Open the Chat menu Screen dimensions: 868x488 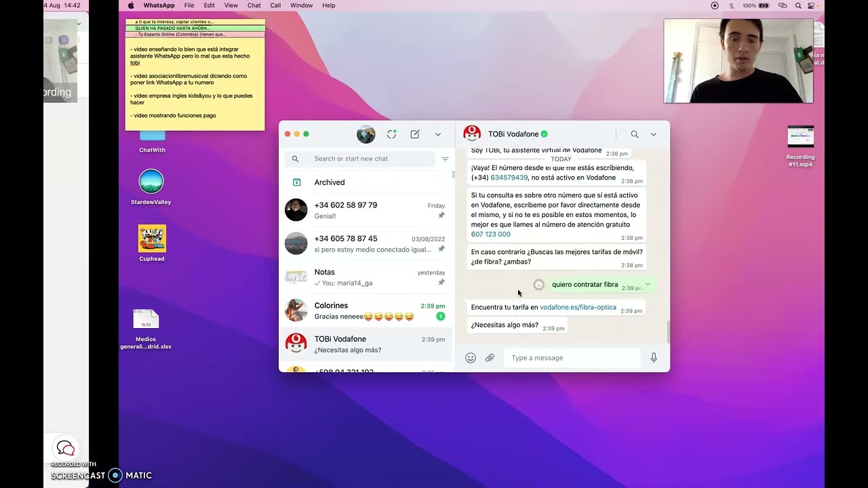pyautogui.click(x=254, y=5)
